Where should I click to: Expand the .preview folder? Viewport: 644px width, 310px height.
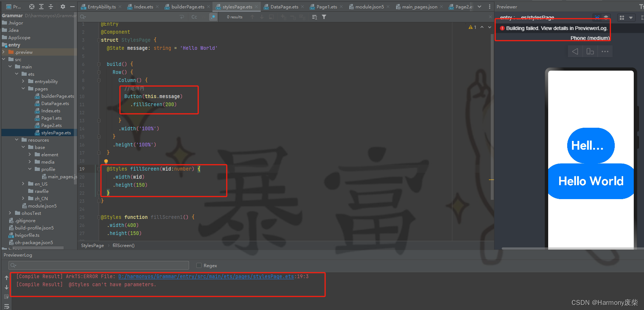coord(4,52)
